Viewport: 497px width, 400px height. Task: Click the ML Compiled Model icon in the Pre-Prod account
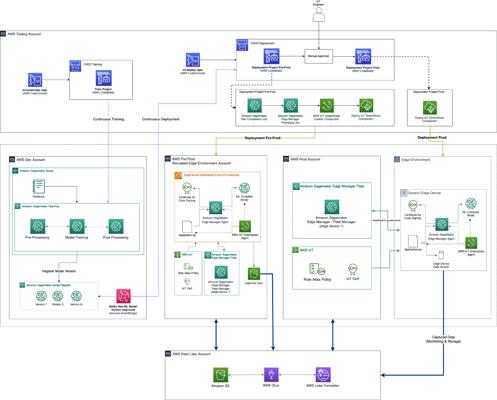coord(244,188)
